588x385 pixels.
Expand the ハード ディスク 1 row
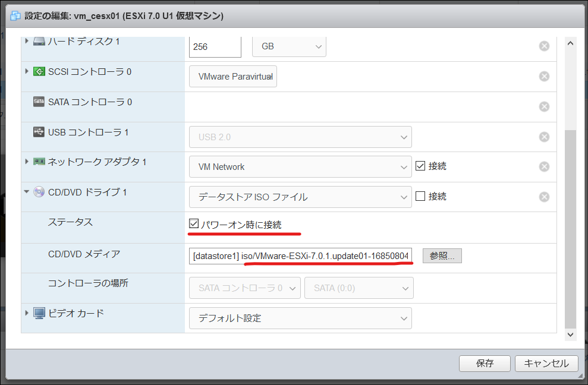[x=27, y=41]
